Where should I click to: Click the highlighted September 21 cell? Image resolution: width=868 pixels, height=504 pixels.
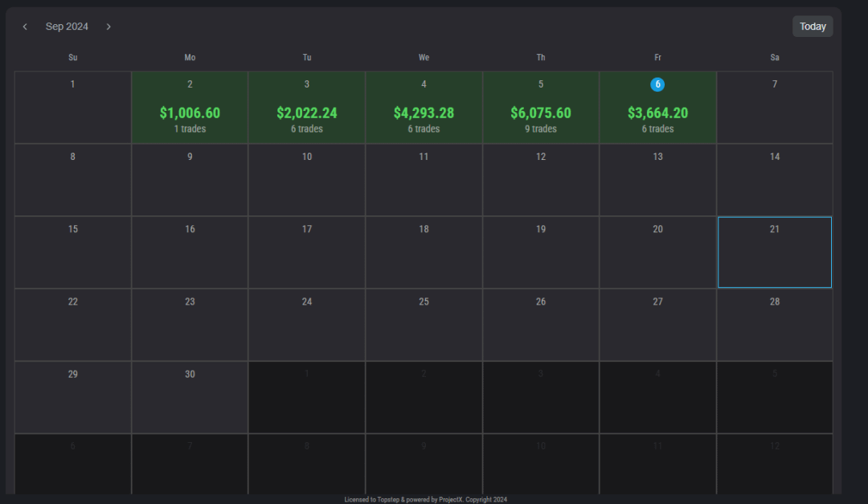pos(774,252)
